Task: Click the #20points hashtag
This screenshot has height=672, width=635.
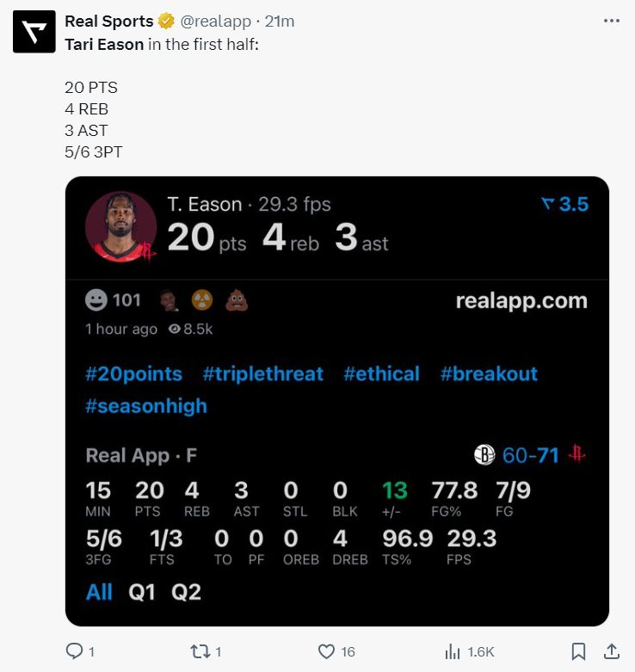Action: [x=134, y=374]
